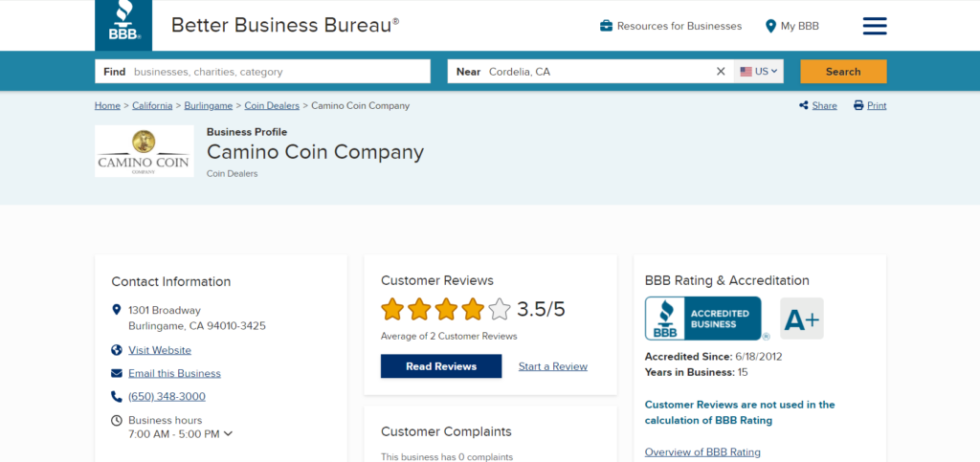Screen dimensions: 980x462
Task: Click the Read Reviews button
Action: click(x=441, y=366)
